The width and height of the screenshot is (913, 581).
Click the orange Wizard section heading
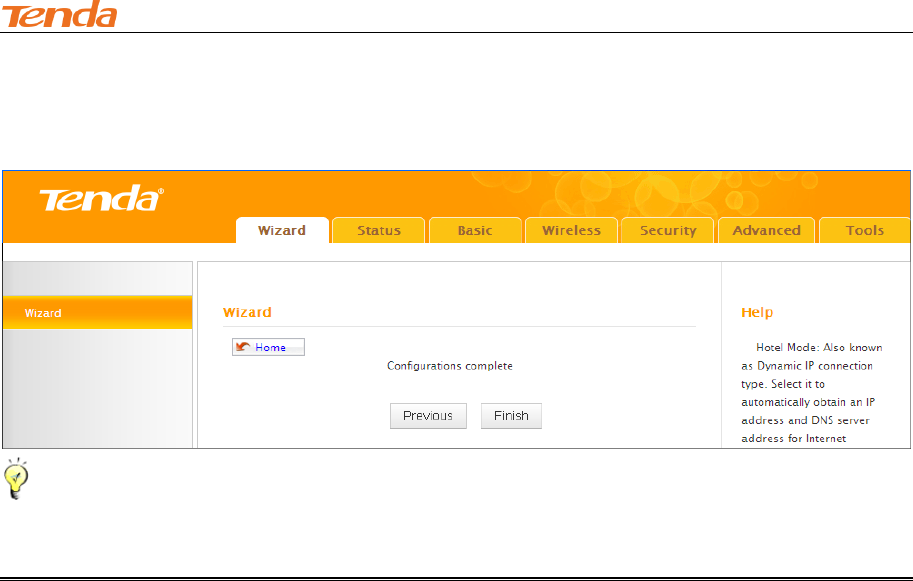[x=247, y=312]
